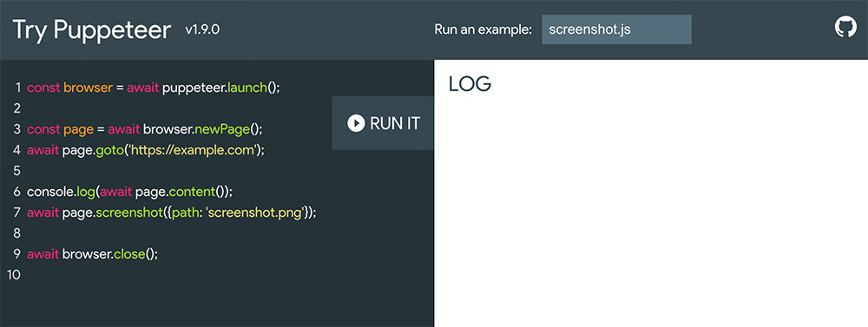This screenshot has width=868, height=327.
Task: Click inside the empty log output panel
Action: 651,210
